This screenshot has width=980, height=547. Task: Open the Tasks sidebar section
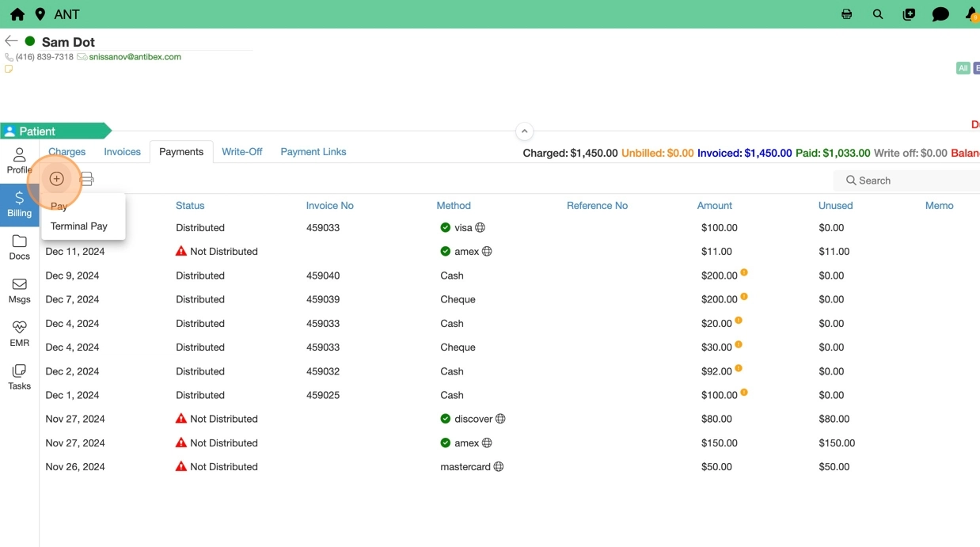point(20,377)
